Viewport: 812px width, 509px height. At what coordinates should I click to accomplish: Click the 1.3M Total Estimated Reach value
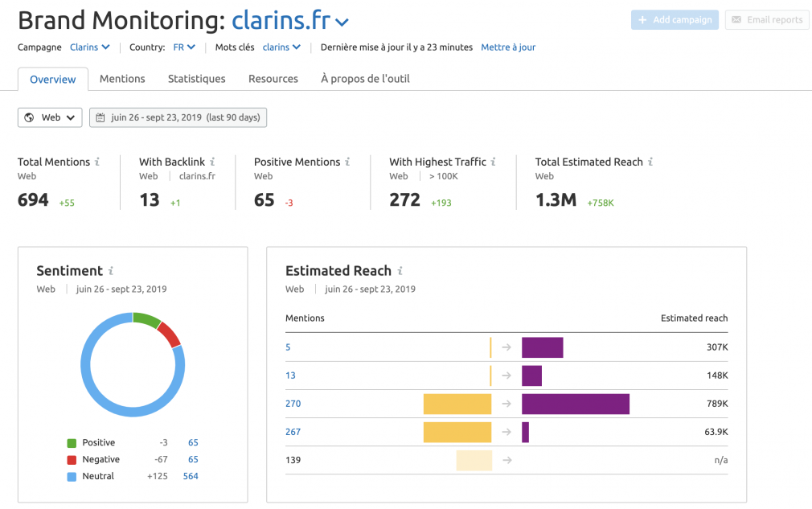[556, 200]
